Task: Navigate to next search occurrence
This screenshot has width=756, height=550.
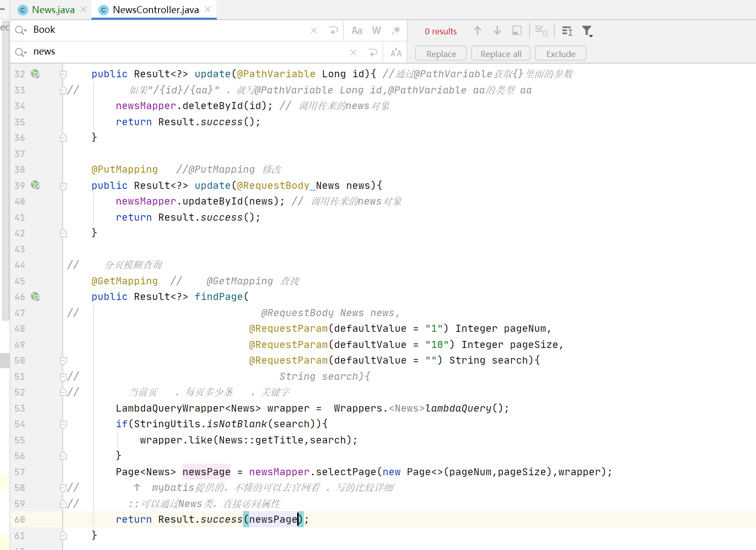Action: coord(497,30)
